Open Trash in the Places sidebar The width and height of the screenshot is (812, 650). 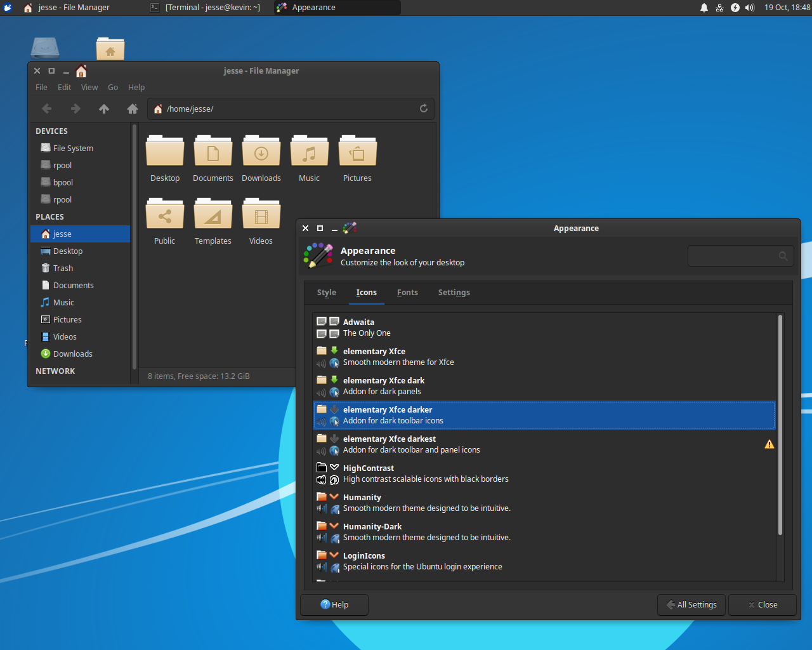(x=81, y=269)
